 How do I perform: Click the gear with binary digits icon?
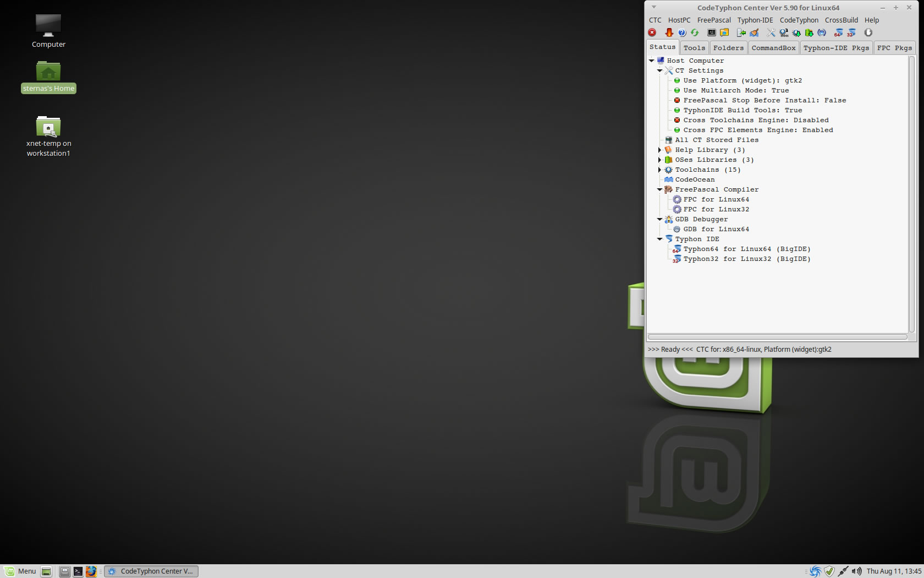tap(784, 32)
